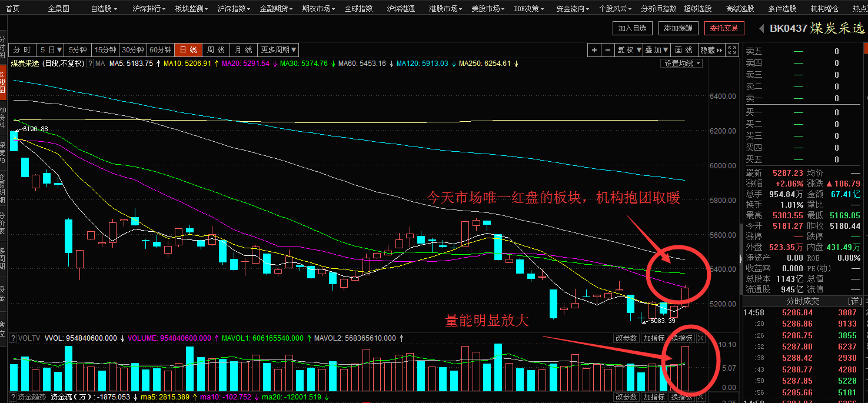Viewport: 868px width, 403px height.
Task: Open the 全球指数 menu item
Action: point(358,9)
